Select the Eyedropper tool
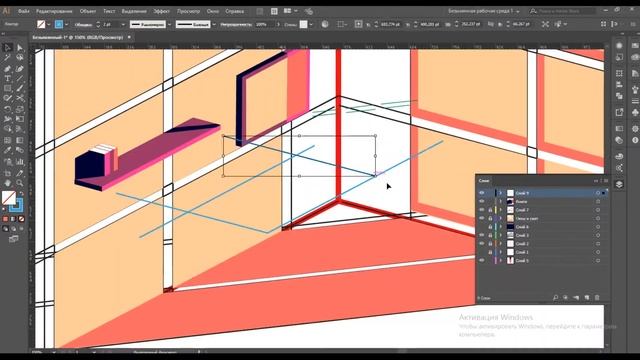This screenshot has width=640, height=360. [x=7, y=150]
